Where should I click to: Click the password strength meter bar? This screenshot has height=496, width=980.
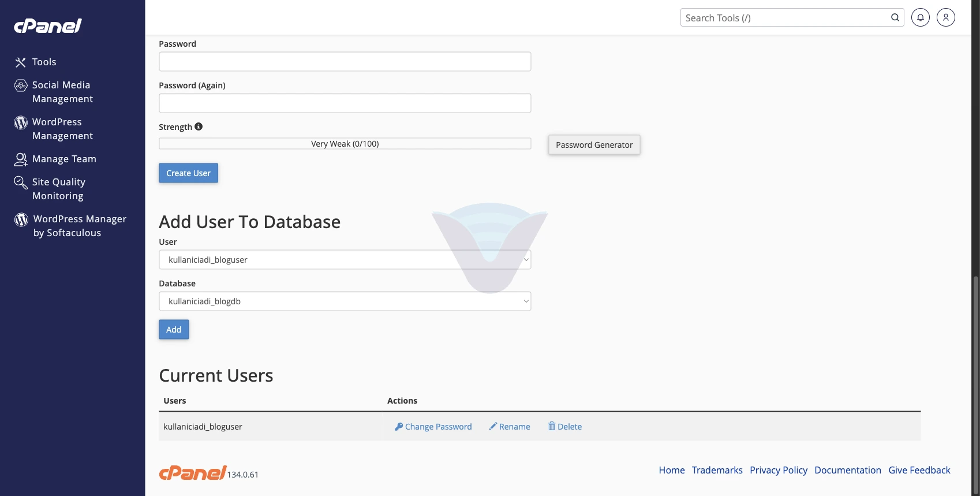click(345, 144)
